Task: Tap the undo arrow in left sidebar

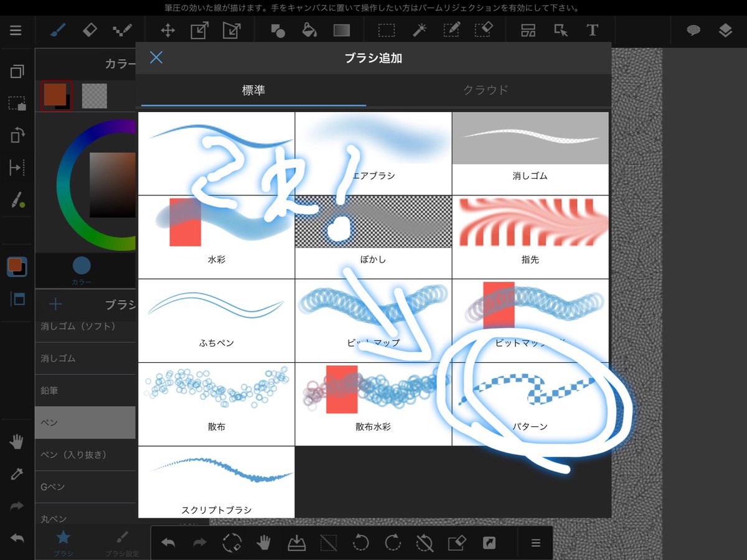Action: pyautogui.click(x=17, y=538)
